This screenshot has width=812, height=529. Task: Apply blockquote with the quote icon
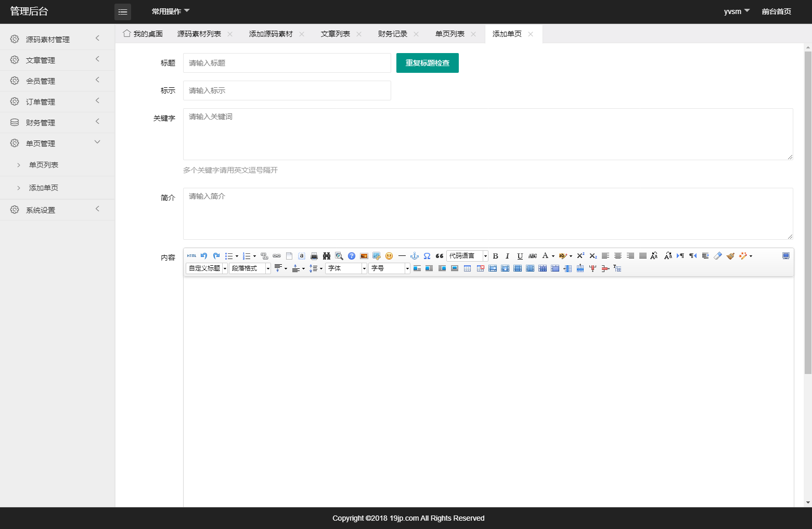[x=440, y=256]
